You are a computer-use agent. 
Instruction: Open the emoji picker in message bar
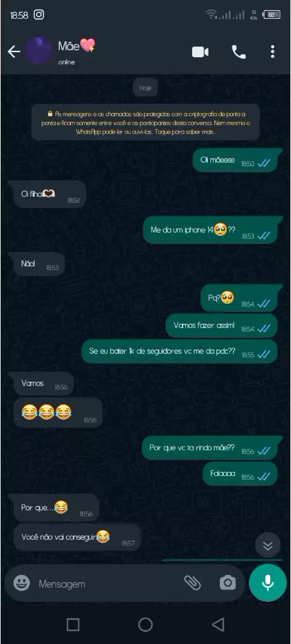pyautogui.click(x=21, y=583)
